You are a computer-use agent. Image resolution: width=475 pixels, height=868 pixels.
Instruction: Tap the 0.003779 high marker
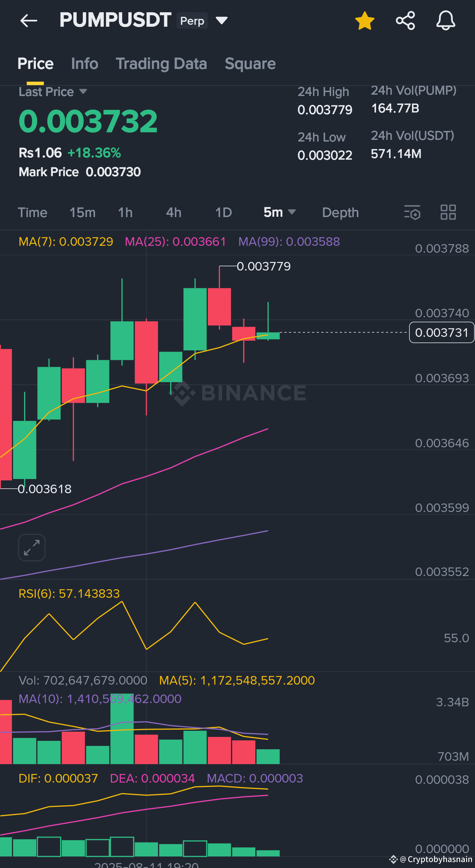[x=264, y=267]
